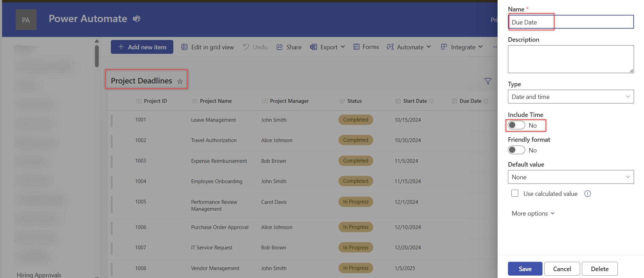Screen dimensions: 644x278
Task: Expand More options in column panel
Action: click(533, 214)
